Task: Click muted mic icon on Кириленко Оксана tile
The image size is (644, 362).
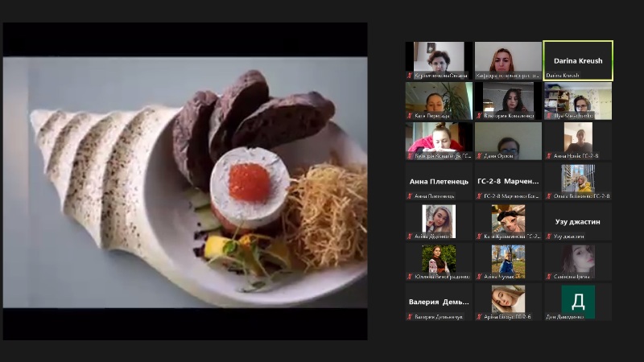Action: pyautogui.click(x=410, y=76)
